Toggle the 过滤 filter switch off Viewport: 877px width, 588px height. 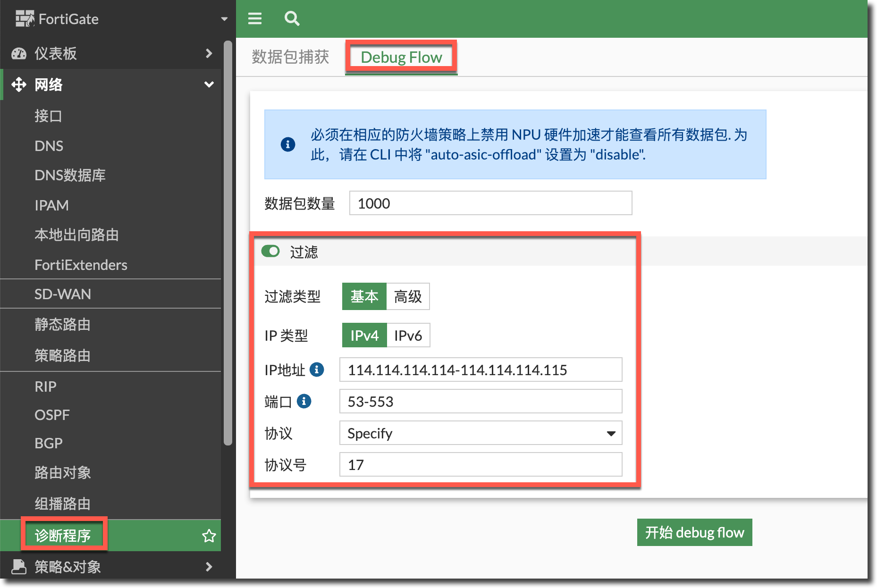point(270,251)
